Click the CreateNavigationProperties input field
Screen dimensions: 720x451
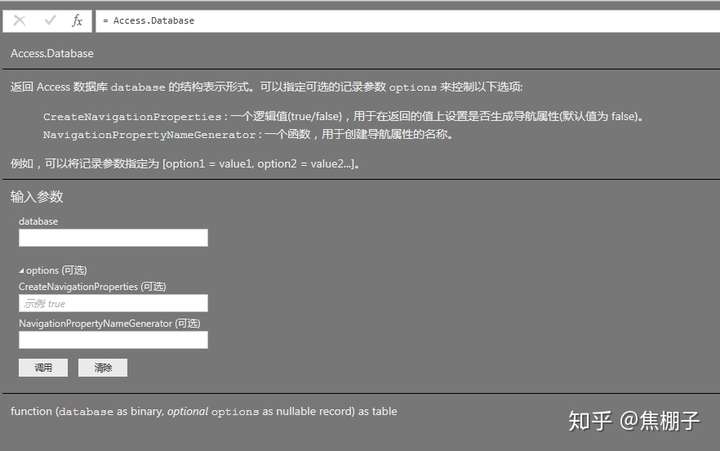point(113,303)
